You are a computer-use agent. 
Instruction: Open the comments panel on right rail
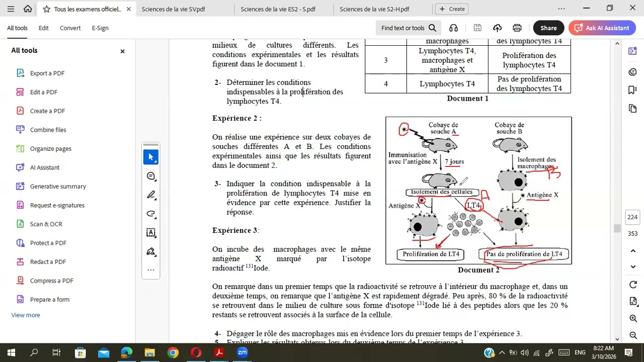[633, 72]
